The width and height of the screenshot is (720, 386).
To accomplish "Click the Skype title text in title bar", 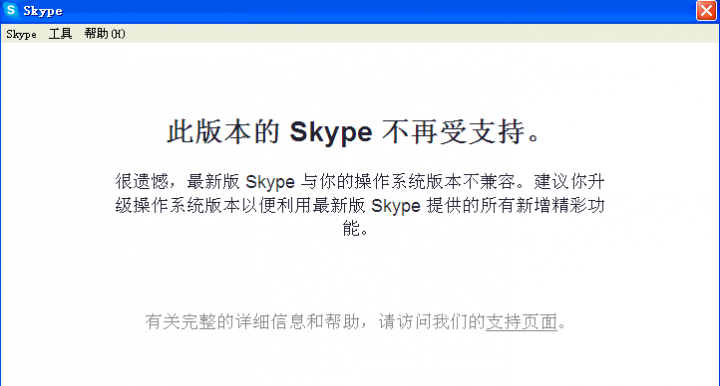I will click(x=43, y=11).
